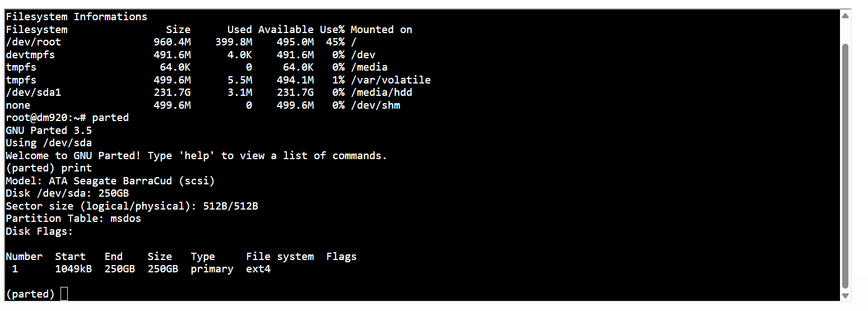Click the 'primary' partition type value

pos(212,269)
